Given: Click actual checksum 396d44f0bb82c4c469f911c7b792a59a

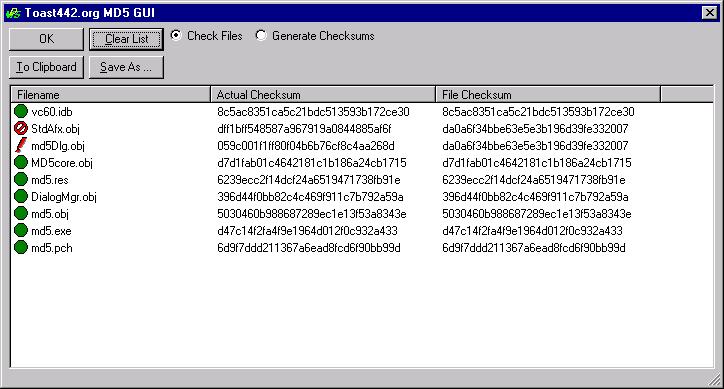Looking at the screenshot, I should click(310, 197).
